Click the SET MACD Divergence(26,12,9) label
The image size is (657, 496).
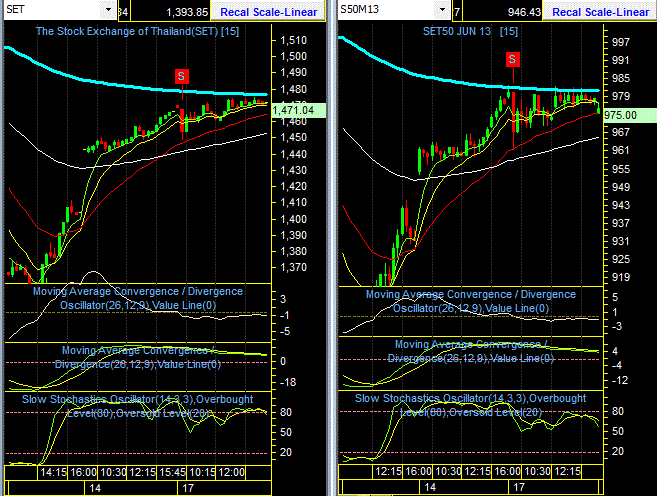pyautogui.click(x=138, y=357)
